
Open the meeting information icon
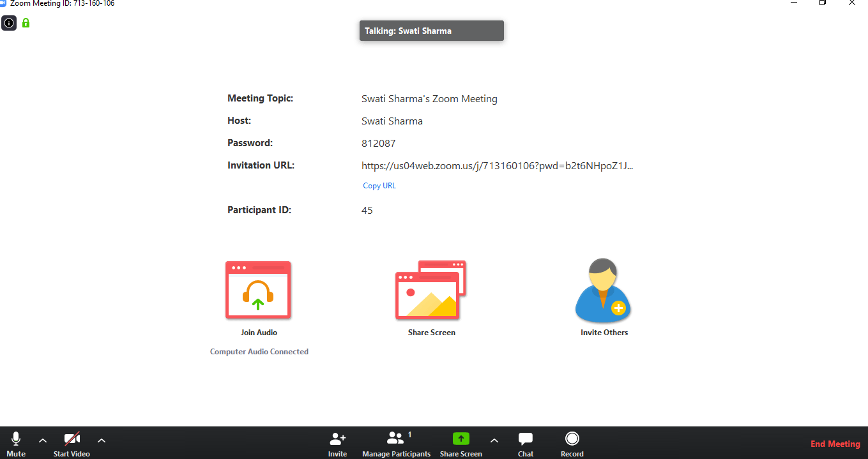(x=9, y=23)
